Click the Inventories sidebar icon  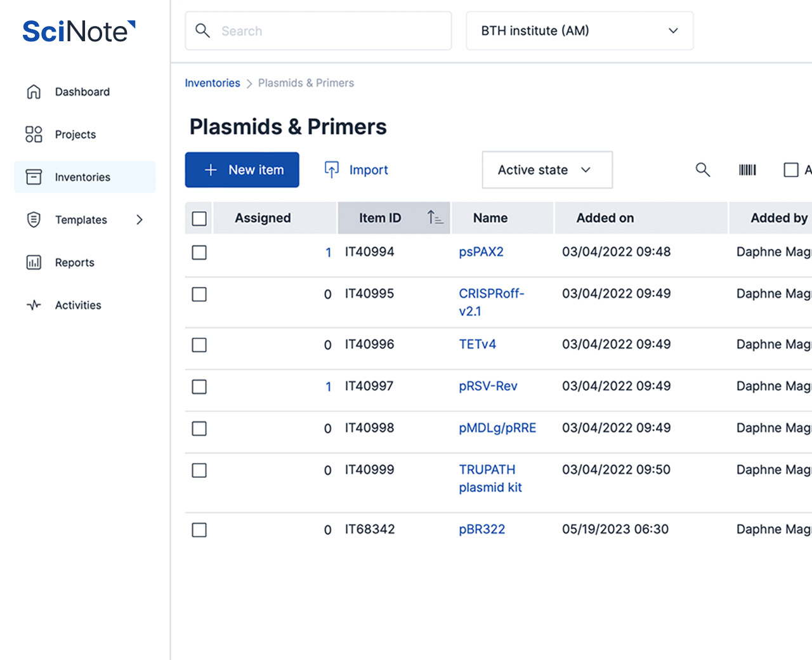pyautogui.click(x=34, y=177)
